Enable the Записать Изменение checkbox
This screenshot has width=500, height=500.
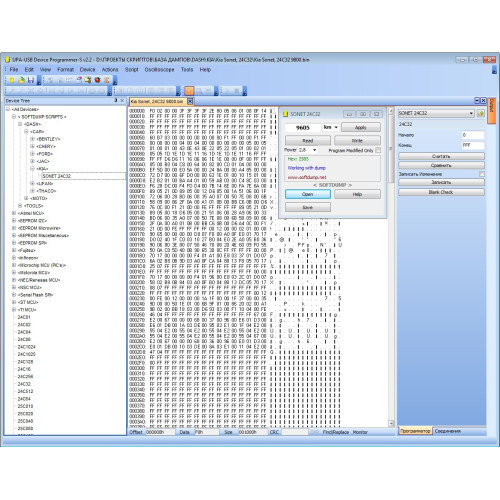coord(482,174)
